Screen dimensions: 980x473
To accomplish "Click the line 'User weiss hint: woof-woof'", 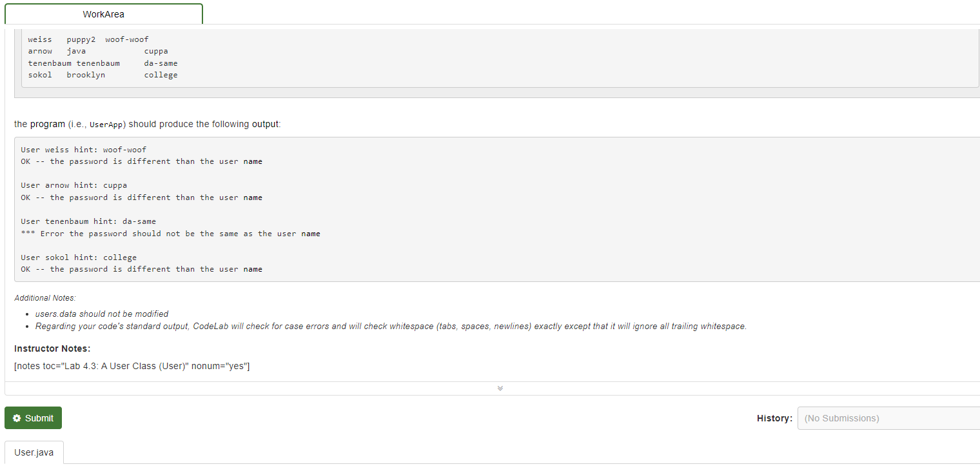I will 84,149.
